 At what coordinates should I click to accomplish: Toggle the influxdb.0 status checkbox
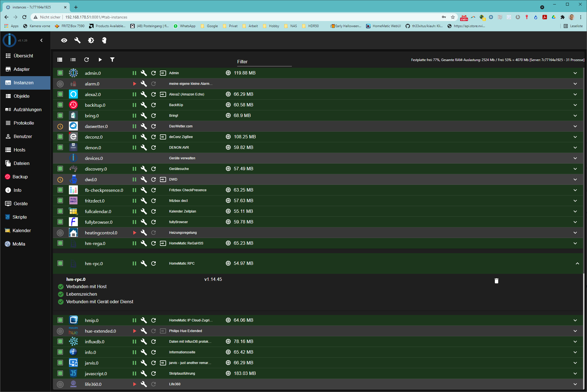pyautogui.click(x=60, y=342)
